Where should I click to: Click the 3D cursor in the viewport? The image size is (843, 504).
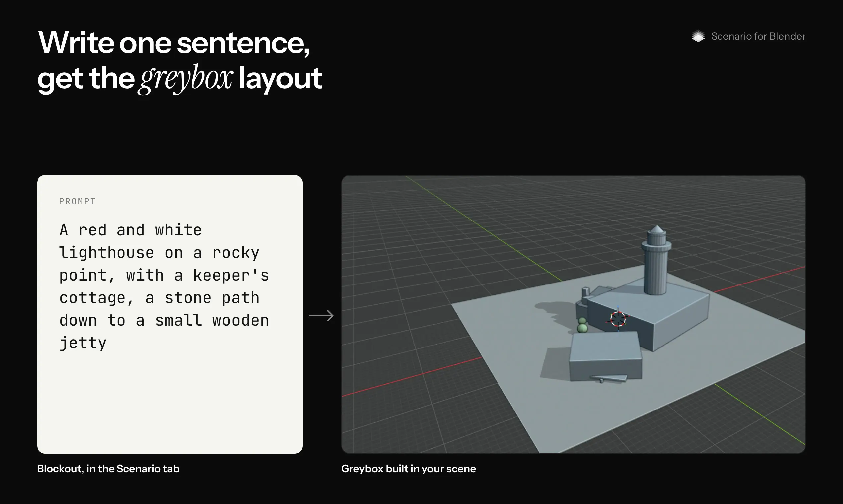pos(618,319)
